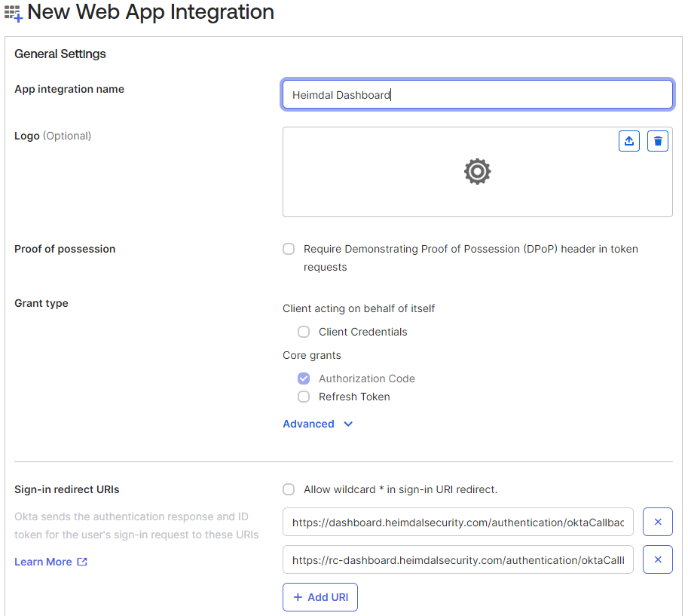Toggle the Authorization Code checkbox
The width and height of the screenshot is (688, 616).
(304, 378)
